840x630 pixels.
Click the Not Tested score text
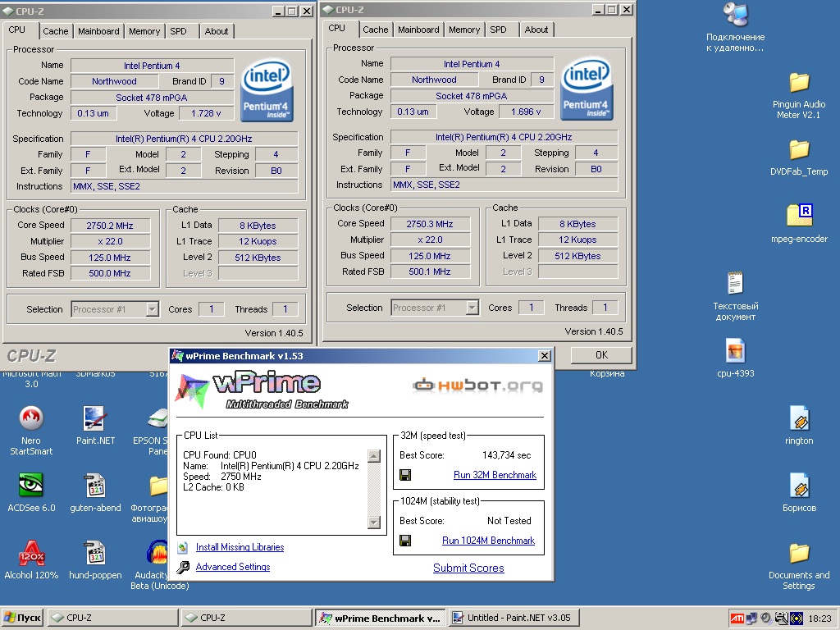click(509, 521)
